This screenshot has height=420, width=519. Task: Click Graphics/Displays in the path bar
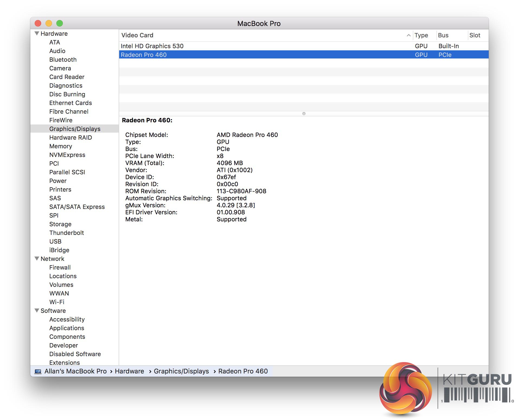[181, 371]
